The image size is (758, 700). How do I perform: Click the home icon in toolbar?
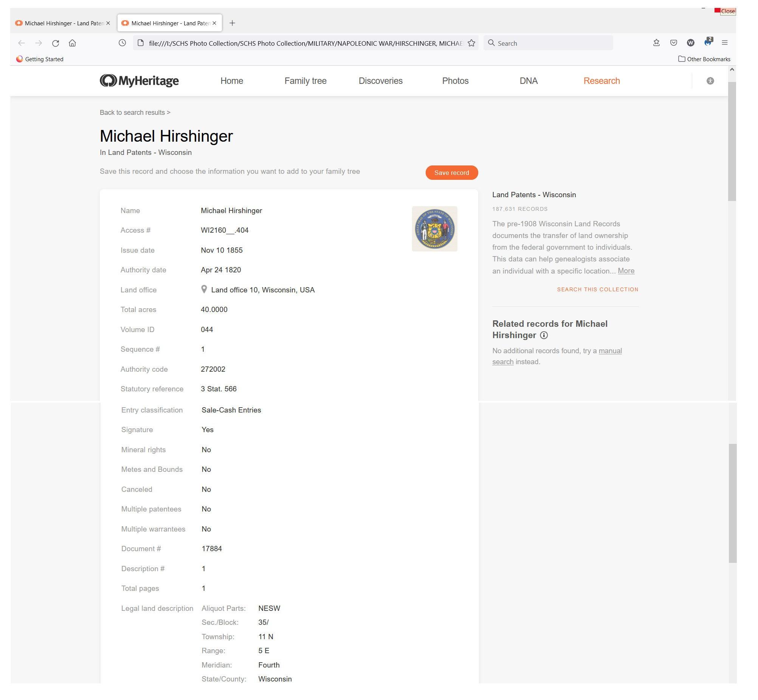click(72, 43)
